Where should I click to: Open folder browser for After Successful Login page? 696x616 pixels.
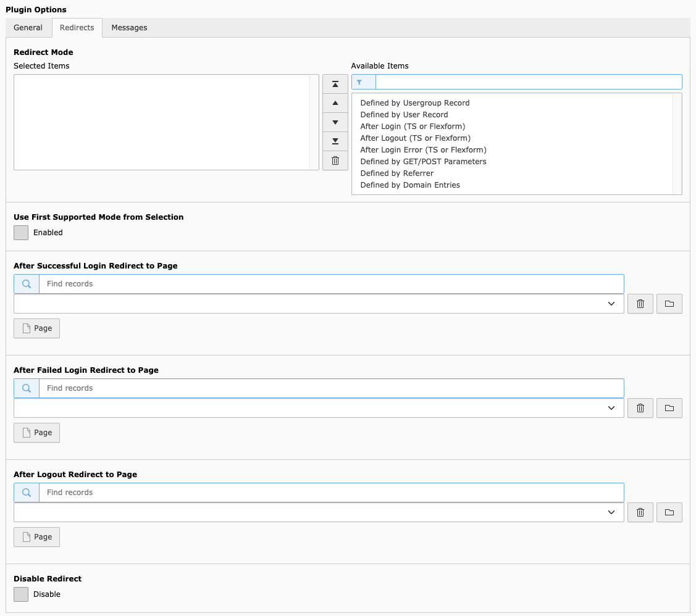coord(669,303)
